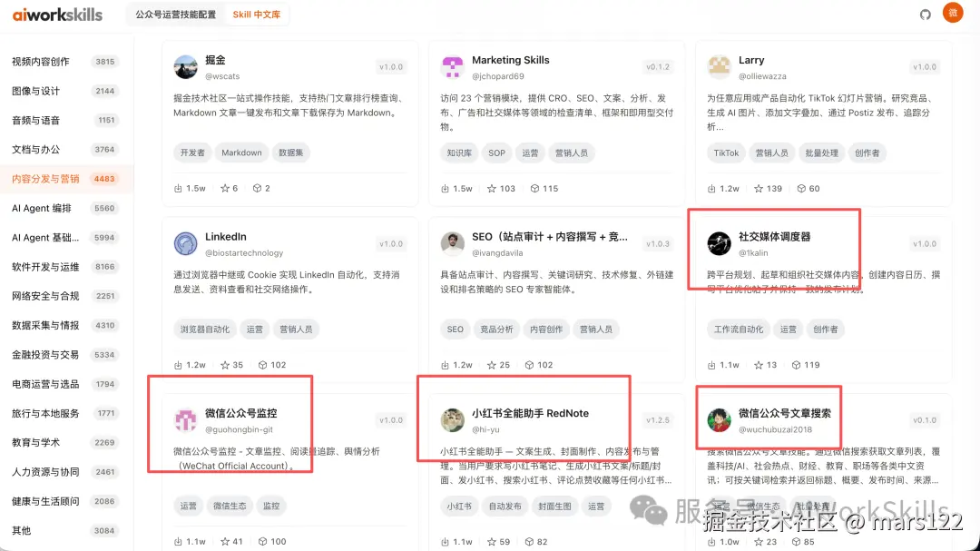Open the 小红书全能助手 RedNote title link
Screen dimensions: 980x551
click(x=530, y=413)
